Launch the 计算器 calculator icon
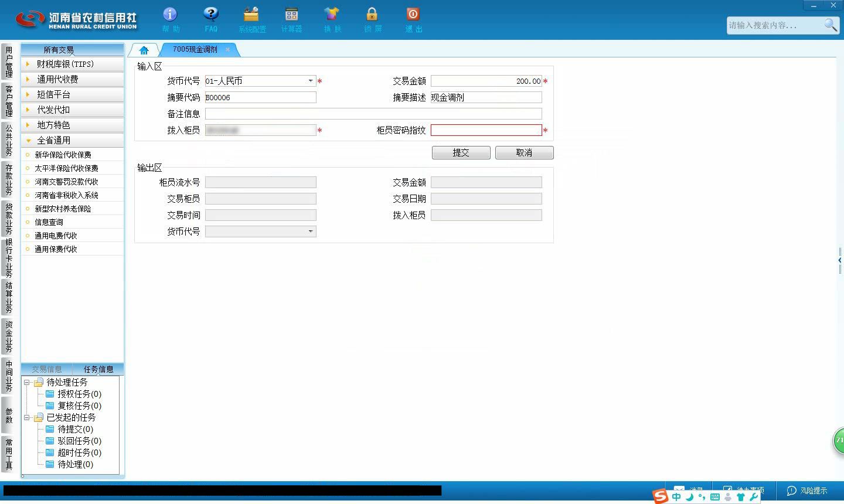The height and width of the screenshot is (504, 844). (291, 15)
